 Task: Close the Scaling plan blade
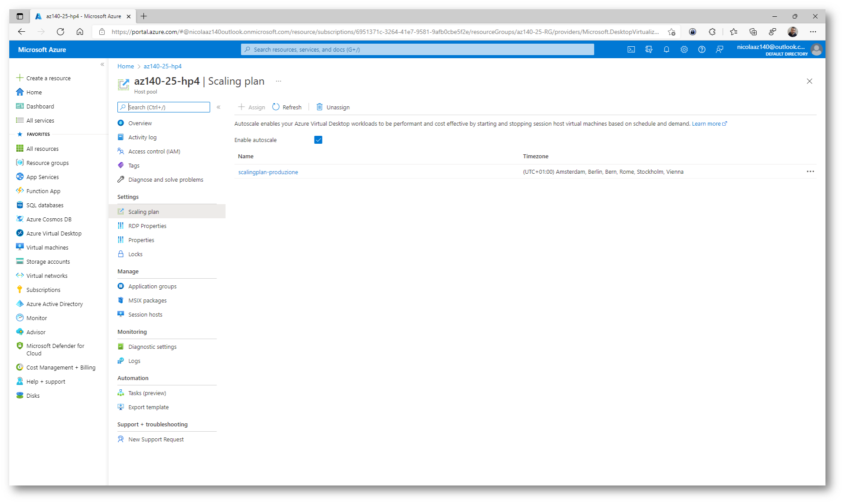tap(810, 81)
